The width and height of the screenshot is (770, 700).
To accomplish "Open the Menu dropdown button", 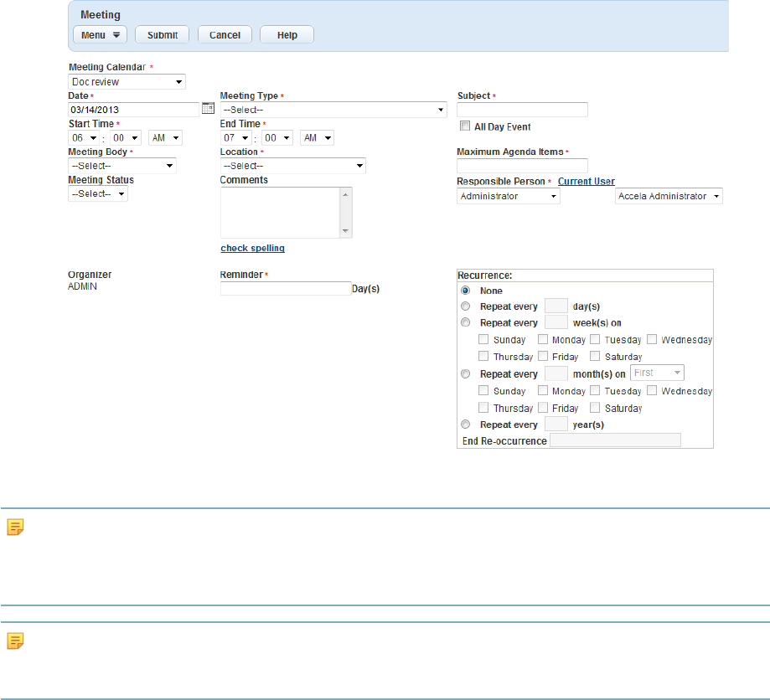I will (101, 35).
